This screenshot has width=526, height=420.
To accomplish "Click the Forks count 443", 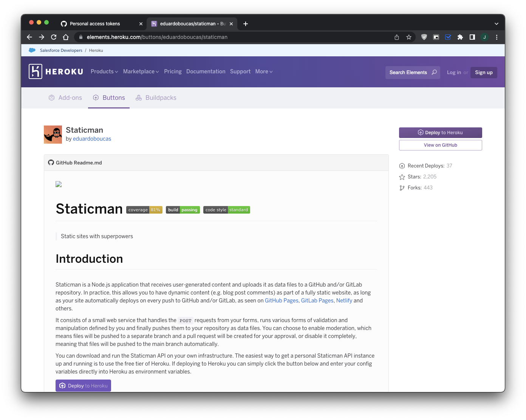I will [428, 188].
